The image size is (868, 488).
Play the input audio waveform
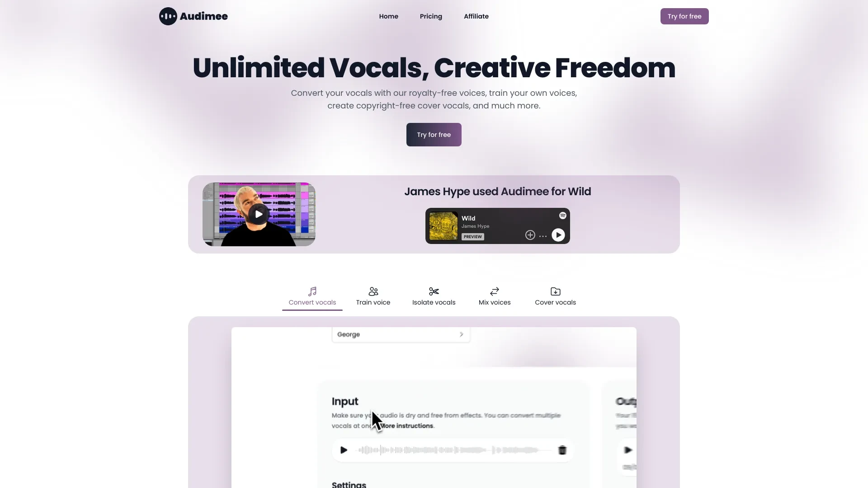click(344, 450)
